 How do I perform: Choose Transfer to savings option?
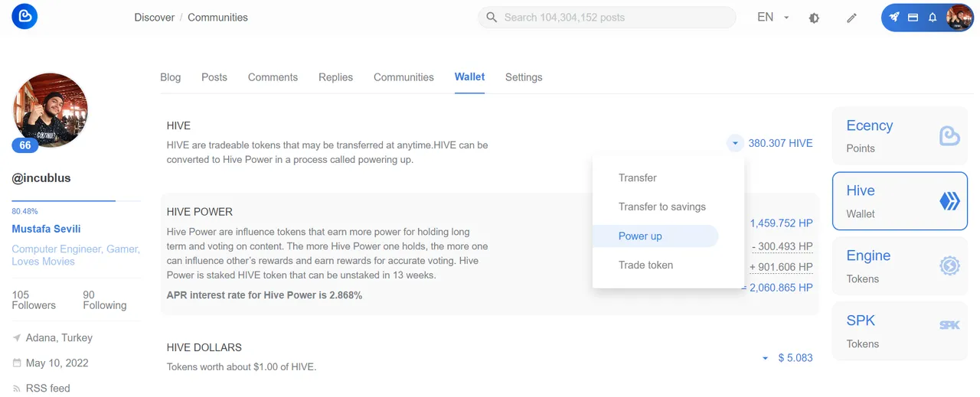661,207
